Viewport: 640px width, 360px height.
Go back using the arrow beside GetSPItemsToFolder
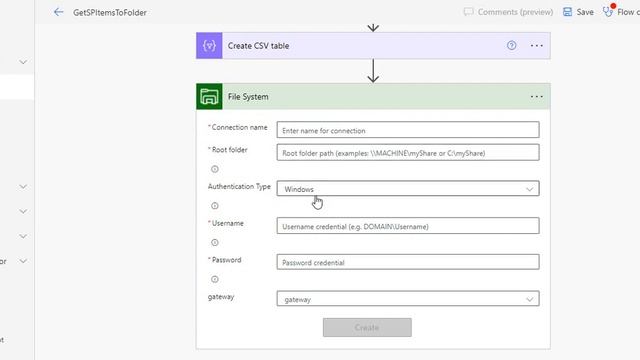click(58, 12)
